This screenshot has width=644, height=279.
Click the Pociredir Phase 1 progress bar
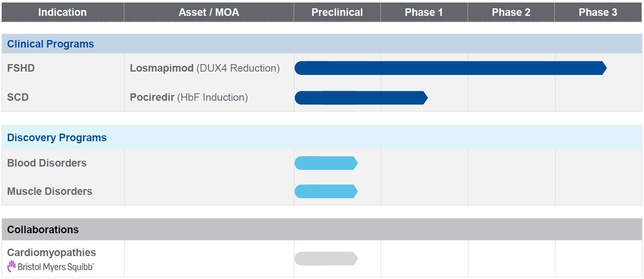point(361,98)
